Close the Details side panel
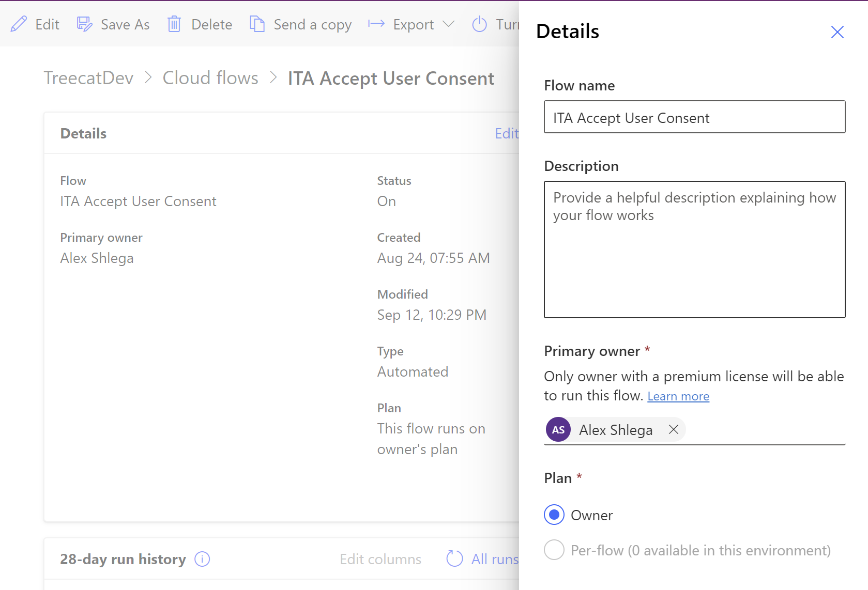 837,32
